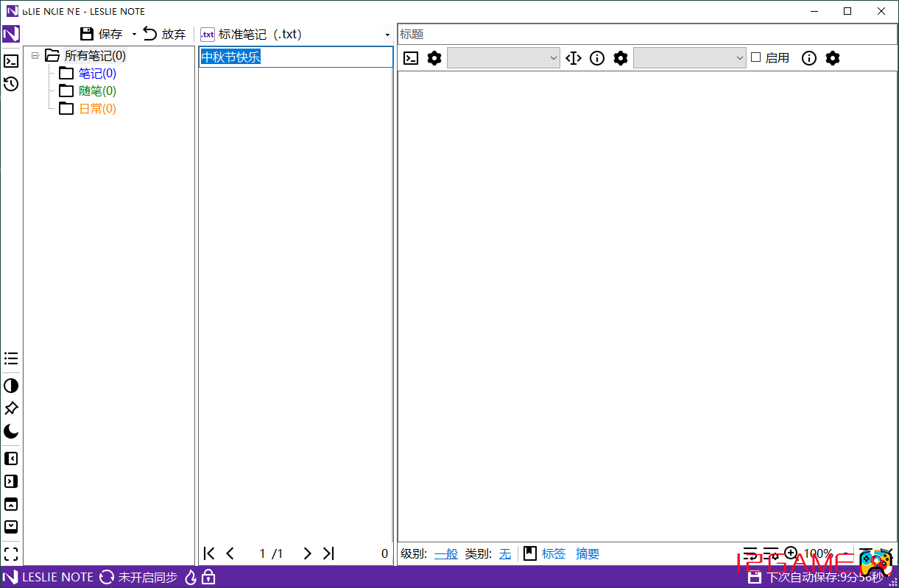Image resolution: width=899 pixels, height=588 pixels.
Task: Click the half-circle contrast icon
Action: pyautogui.click(x=11, y=386)
